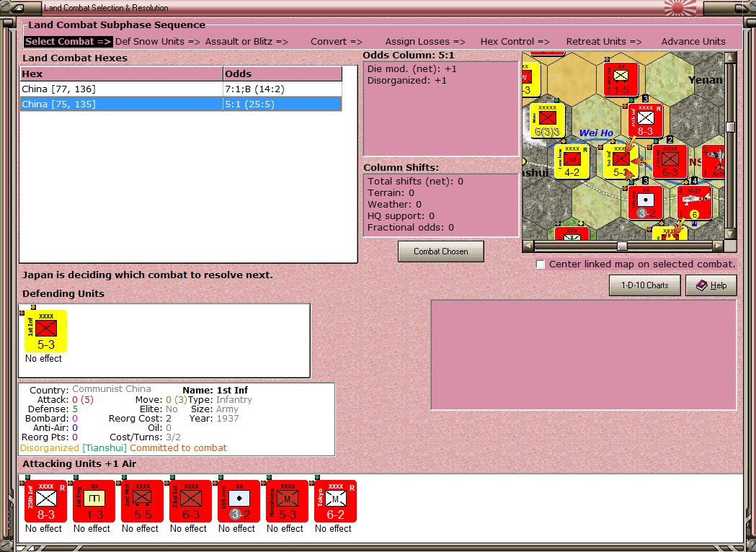
Task: Click the 4-2 yellow unit on map
Action: (572, 161)
